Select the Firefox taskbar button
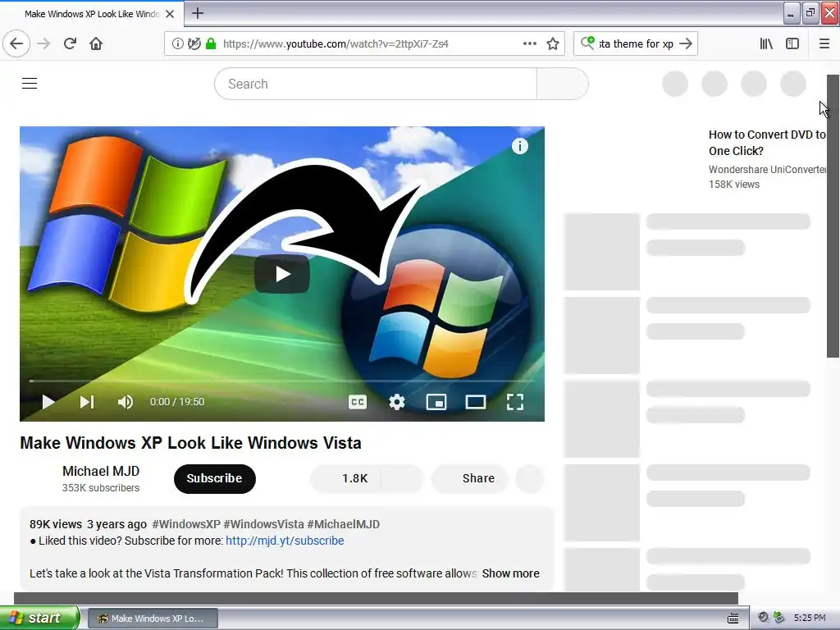The height and width of the screenshot is (630, 840). coord(153,619)
